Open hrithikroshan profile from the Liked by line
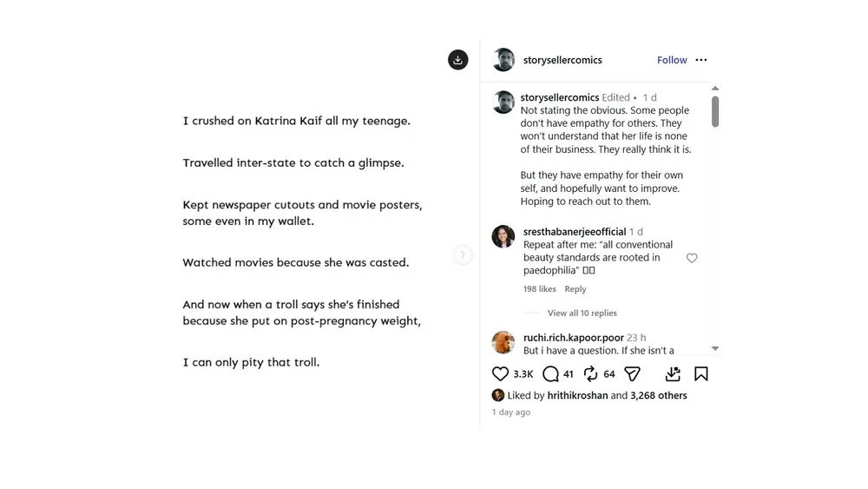Screen dimensions: 868x489 point(577,395)
